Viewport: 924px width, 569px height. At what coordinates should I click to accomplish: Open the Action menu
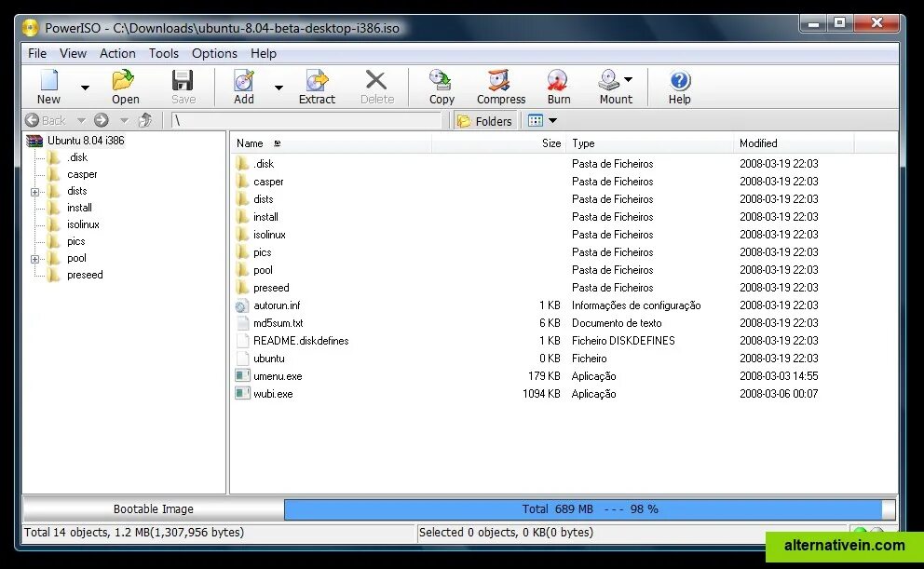117,53
